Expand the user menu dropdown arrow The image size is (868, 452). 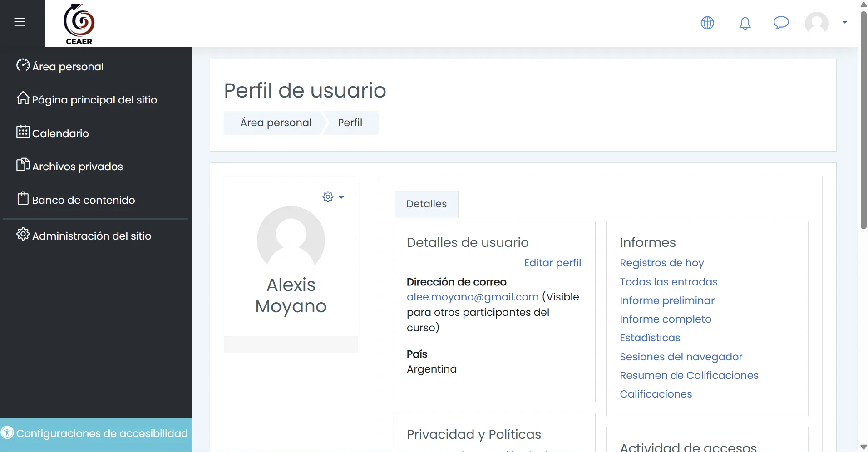pos(845,22)
